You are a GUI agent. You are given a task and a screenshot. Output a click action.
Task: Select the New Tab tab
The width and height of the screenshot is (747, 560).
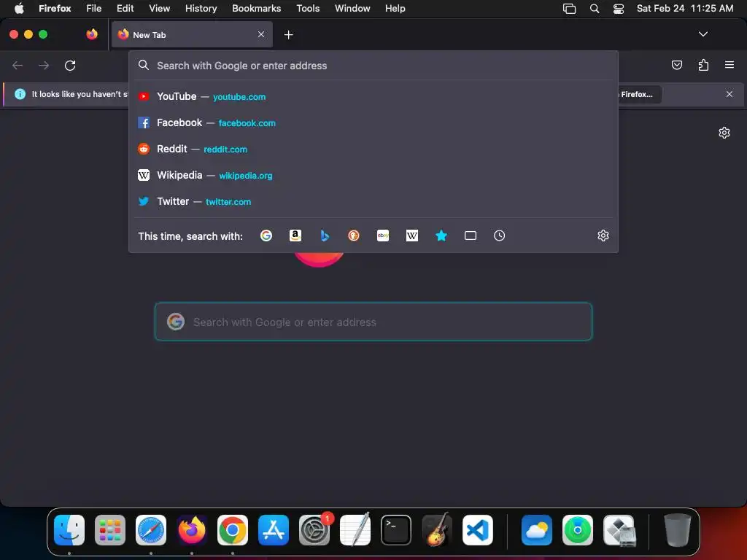click(x=192, y=35)
